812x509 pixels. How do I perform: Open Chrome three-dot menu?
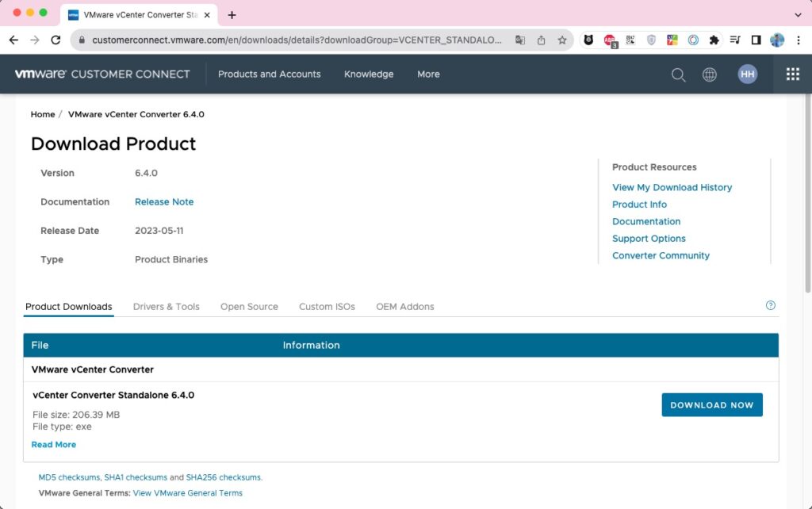[798, 40]
